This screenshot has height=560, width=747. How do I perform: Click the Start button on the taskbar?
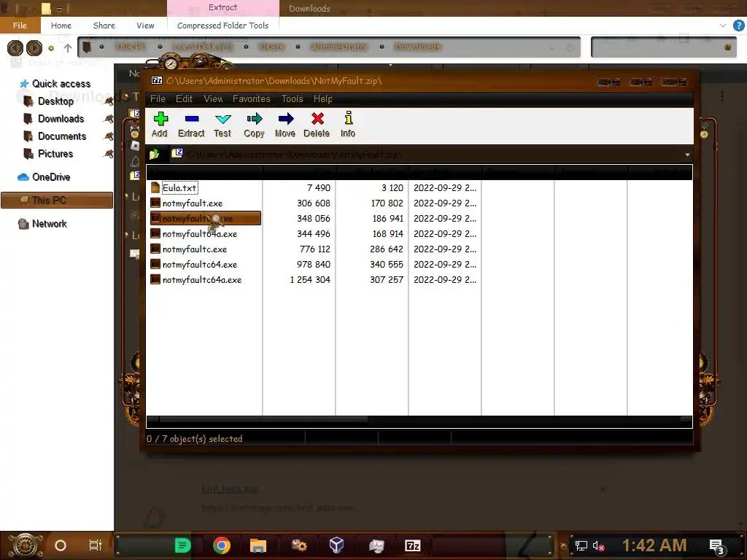click(25, 545)
